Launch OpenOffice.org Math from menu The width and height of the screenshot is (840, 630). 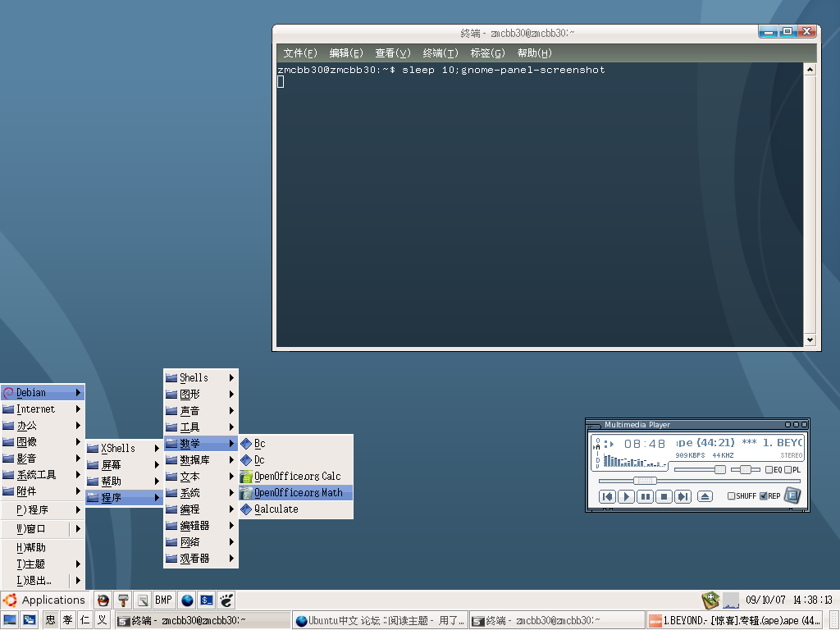click(295, 493)
